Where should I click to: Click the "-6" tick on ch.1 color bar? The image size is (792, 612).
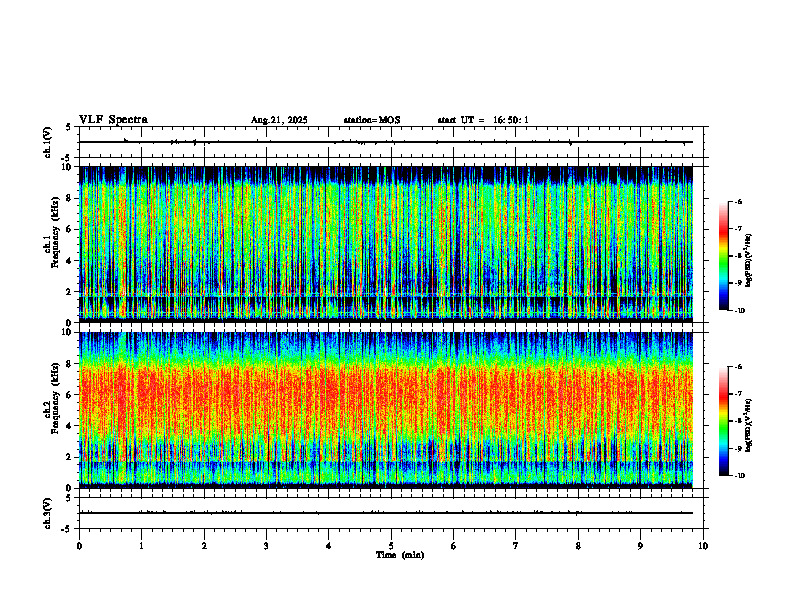[x=738, y=202]
